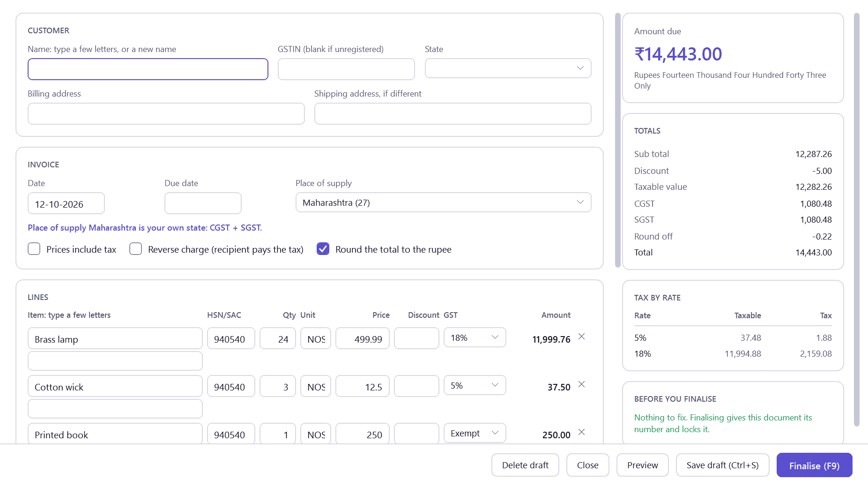The height and width of the screenshot is (487, 868).
Task: Change Cotton wick GST rate 5%
Action: [x=475, y=385]
